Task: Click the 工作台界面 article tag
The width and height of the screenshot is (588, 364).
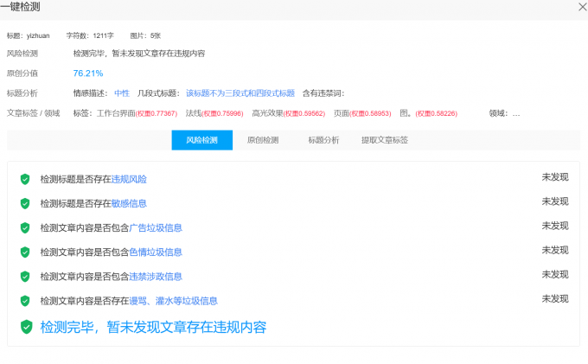Action: tap(115, 113)
